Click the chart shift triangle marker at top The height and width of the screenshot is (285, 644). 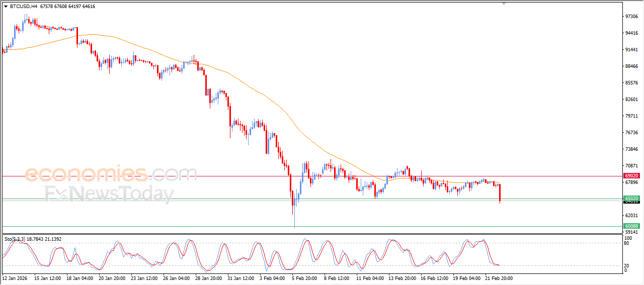click(504, 4)
